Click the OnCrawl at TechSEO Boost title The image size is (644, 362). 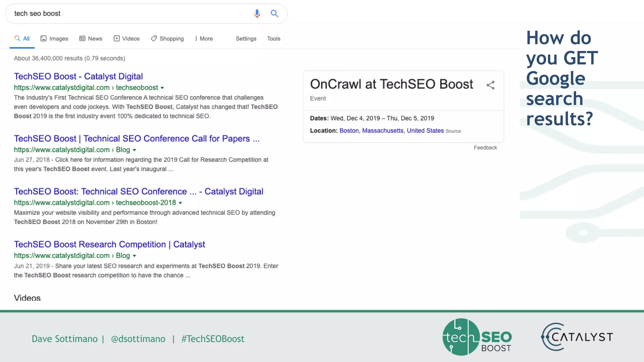tap(391, 84)
